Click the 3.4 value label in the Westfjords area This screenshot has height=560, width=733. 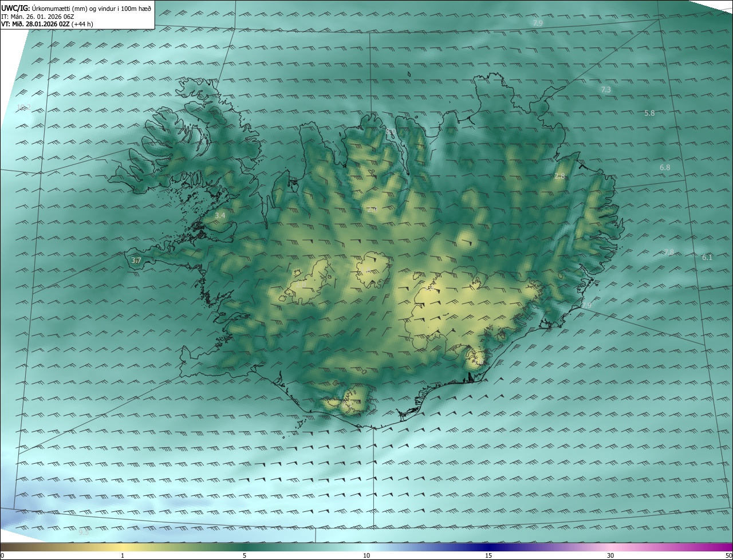220,216
